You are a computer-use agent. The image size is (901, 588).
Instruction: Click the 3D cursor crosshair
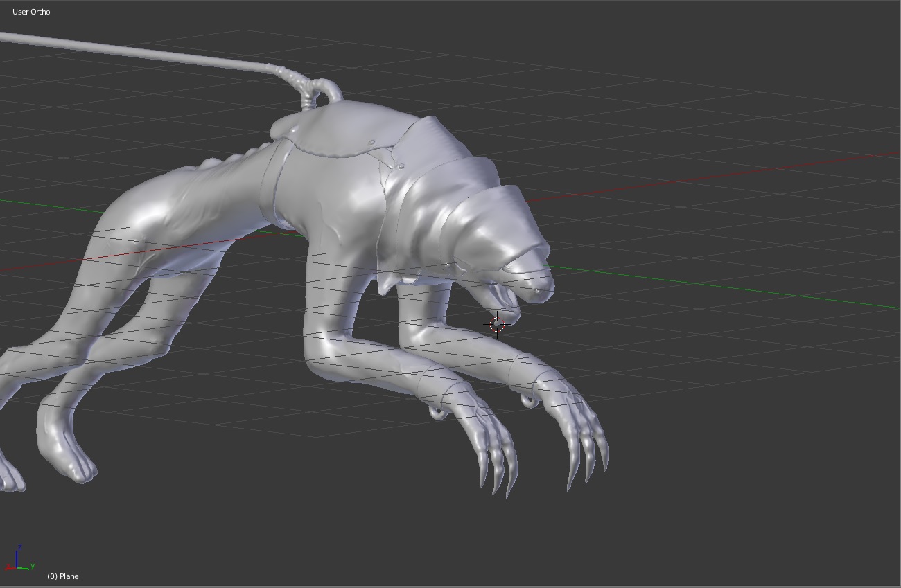497,324
